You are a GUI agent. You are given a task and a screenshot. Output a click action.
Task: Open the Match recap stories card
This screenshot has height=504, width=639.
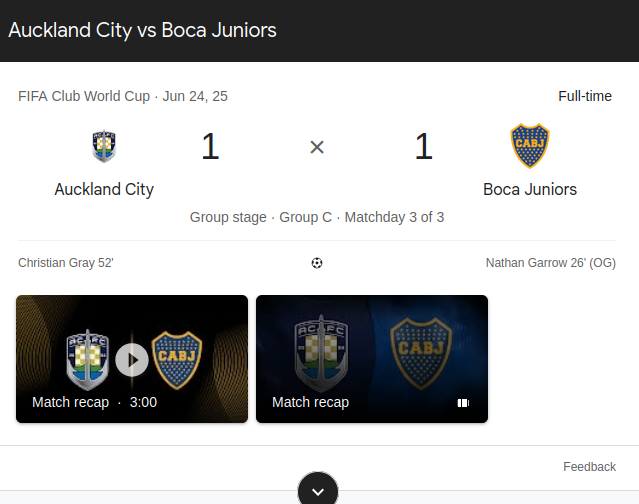tap(372, 359)
